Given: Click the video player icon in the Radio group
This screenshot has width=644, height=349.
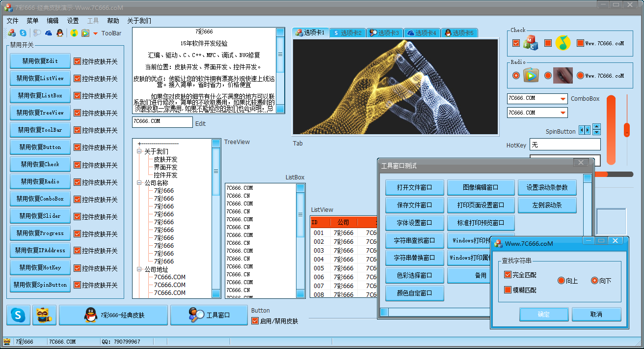Looking at the screenshot, I should pos(531,75).
